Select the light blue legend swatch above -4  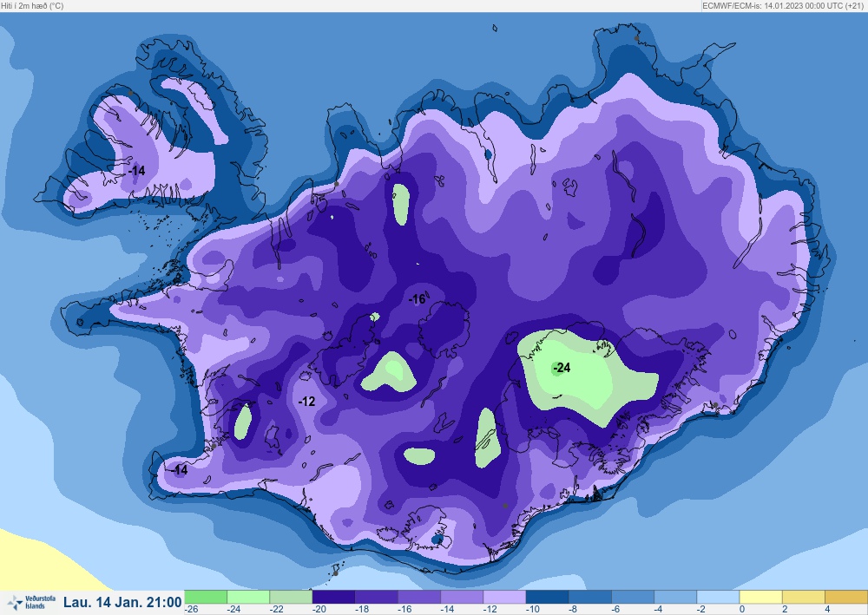click(x=674, y=597)
